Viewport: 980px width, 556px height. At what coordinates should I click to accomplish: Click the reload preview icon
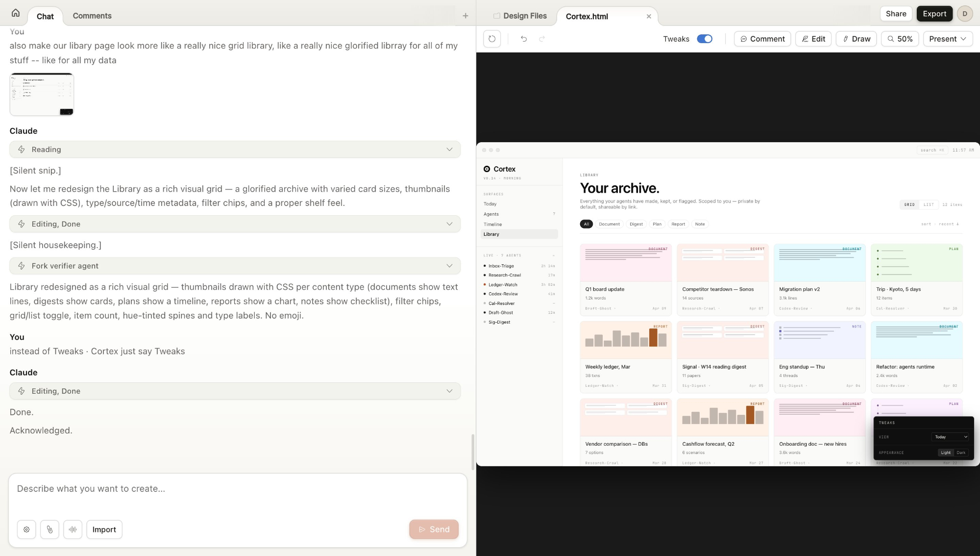coord(492,39)
